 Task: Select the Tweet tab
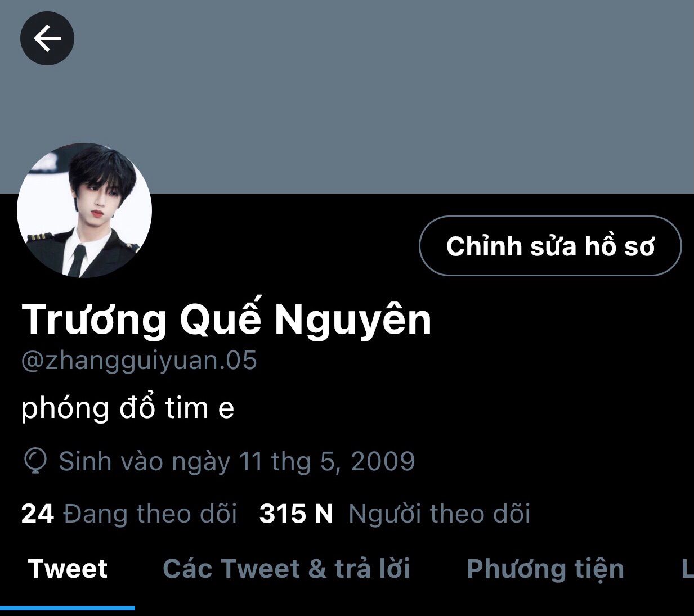[x=68, y=569]
